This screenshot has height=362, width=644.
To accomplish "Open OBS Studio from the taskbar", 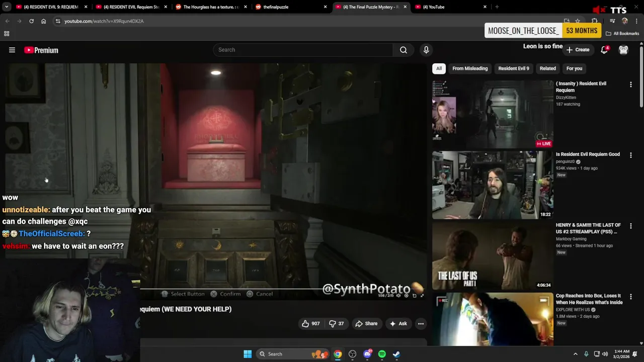I will (352, 354).
